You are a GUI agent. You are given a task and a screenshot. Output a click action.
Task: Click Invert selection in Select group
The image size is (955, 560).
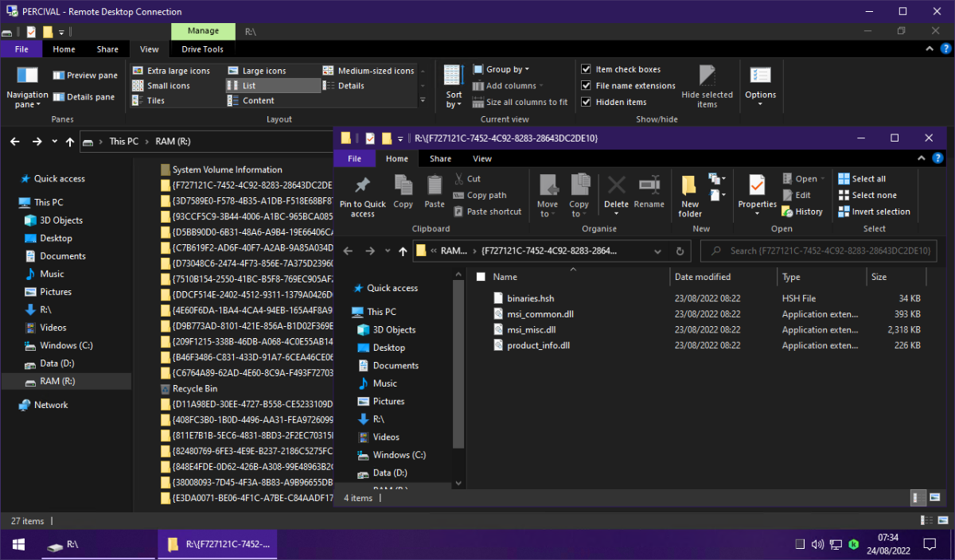875,212
